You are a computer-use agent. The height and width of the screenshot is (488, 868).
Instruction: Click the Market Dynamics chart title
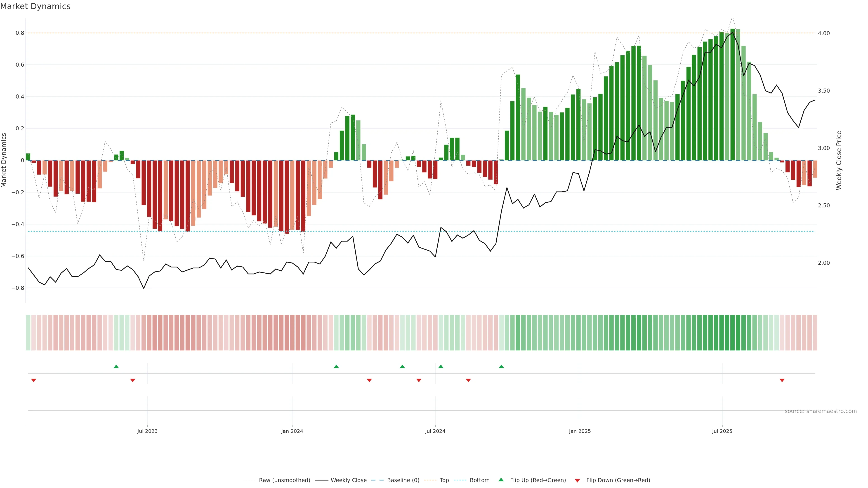(35, 6)
